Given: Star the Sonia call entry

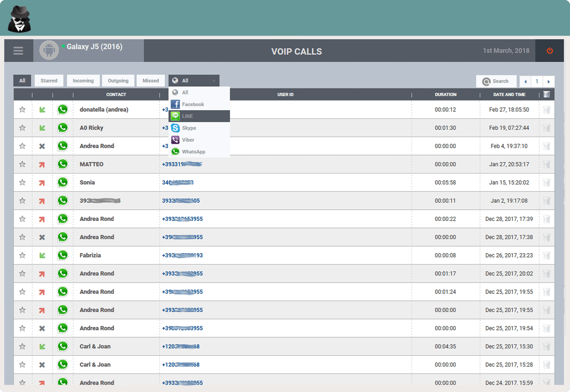Looking at the screenshot, I should [22, 182].
